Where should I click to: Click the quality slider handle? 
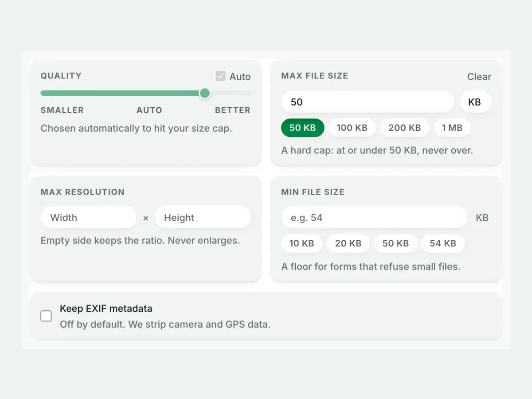204,93
